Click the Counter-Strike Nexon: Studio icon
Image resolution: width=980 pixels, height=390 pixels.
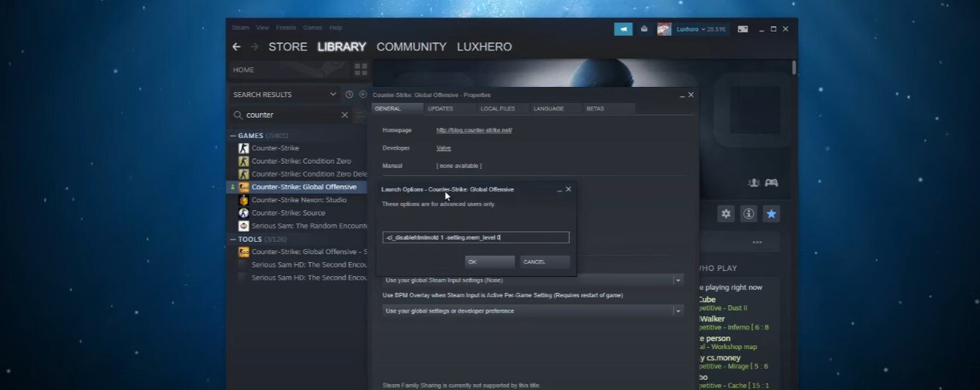click(x=244, y=200)
